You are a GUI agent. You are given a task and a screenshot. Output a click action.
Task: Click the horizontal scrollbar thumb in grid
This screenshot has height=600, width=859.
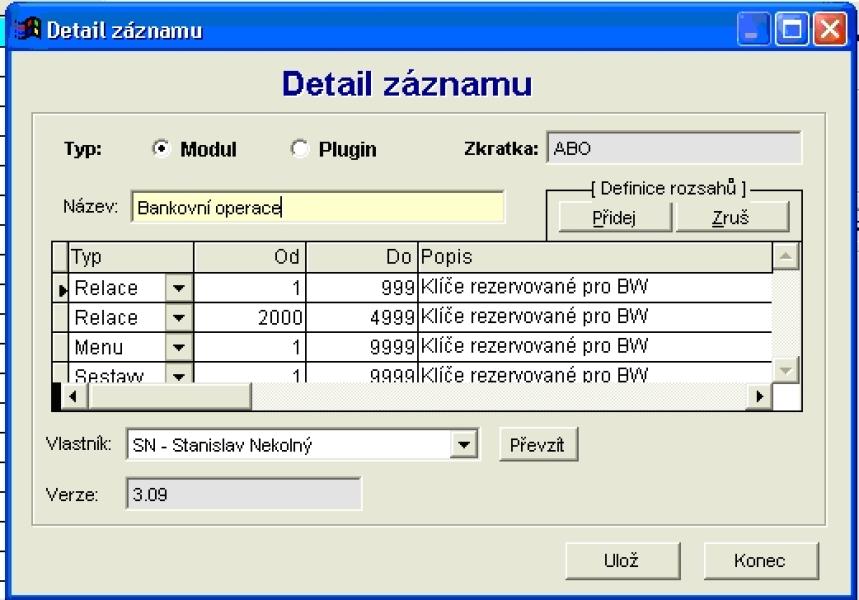click(170, 396)
